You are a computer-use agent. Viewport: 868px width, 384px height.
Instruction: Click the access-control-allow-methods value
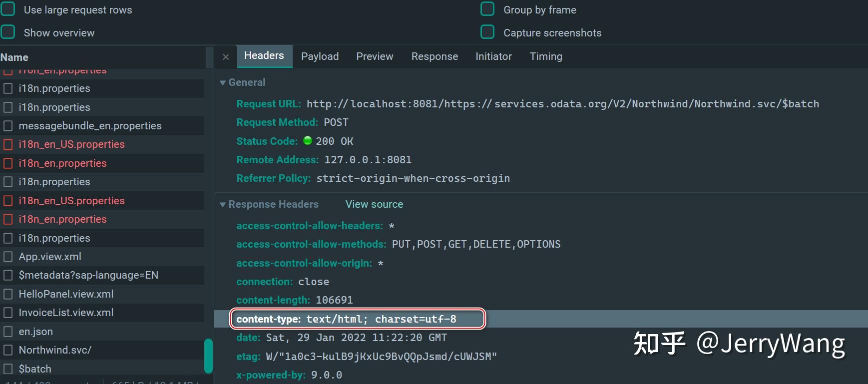coord(476,244)
